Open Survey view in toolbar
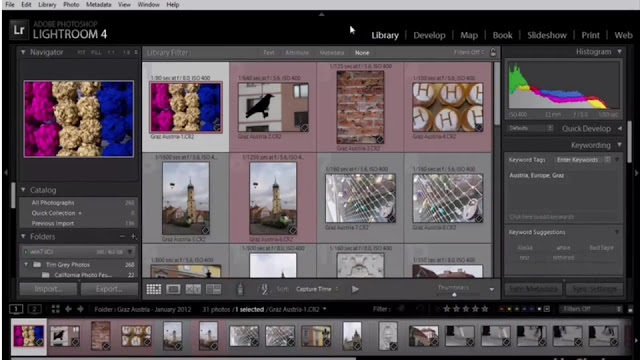640x360 pixels. [213, 289]
